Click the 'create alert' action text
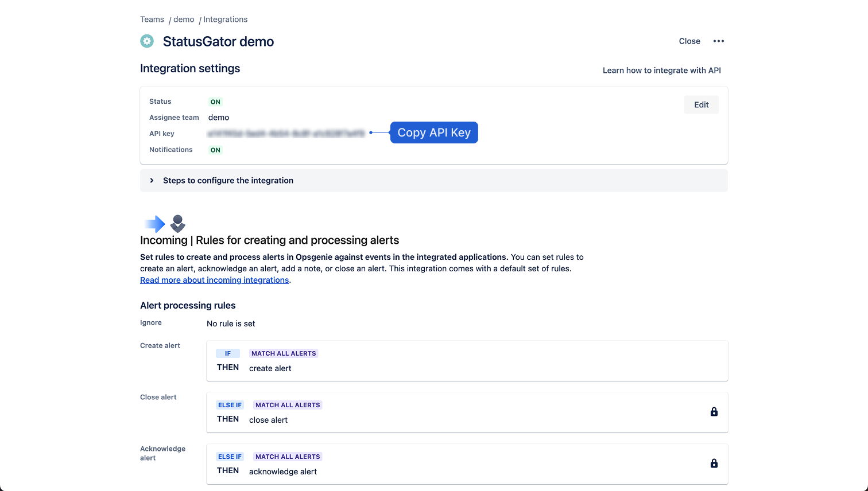This screenshot has height=491, width=868. (x=270, y=368)
